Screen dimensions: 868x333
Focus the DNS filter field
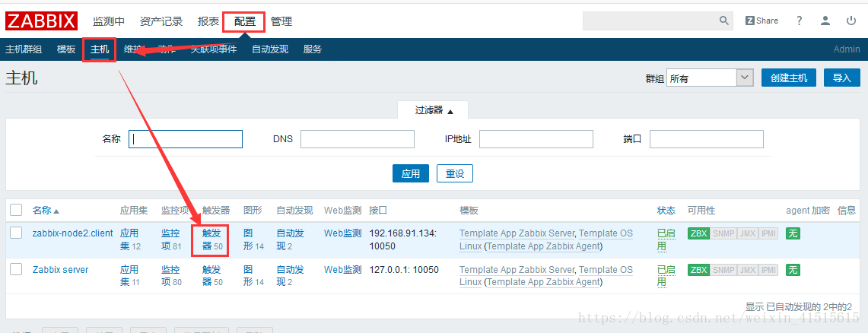358,139
